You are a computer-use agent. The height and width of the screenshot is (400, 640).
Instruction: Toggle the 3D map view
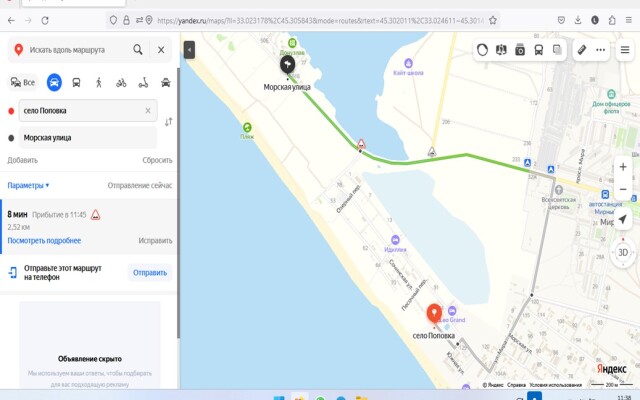tap(623, 253)
